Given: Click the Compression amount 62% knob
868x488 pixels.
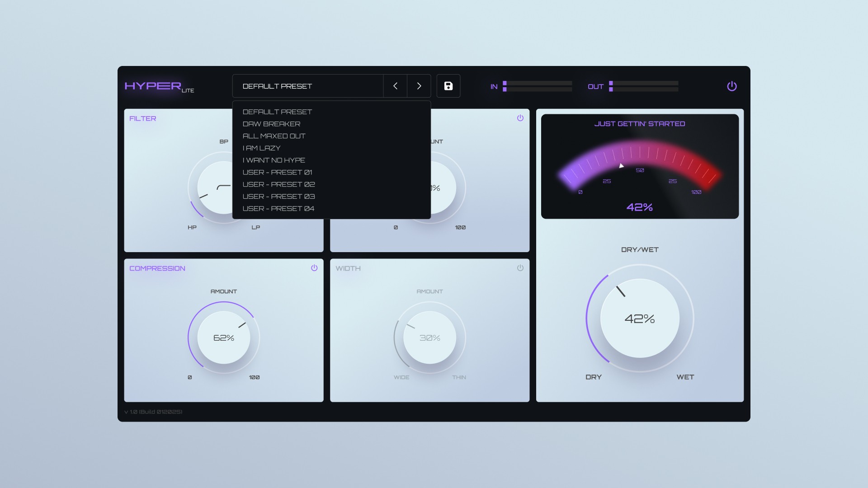Looking at the screenshot, I should pos(224,338).
